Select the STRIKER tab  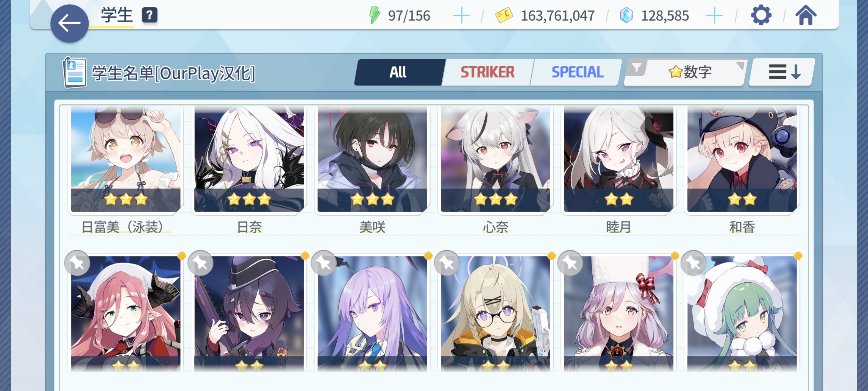tap(487, 72)
